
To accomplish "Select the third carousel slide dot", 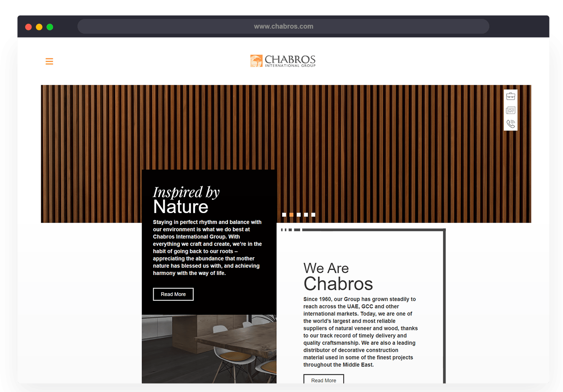I will click(x=299, y=215).
